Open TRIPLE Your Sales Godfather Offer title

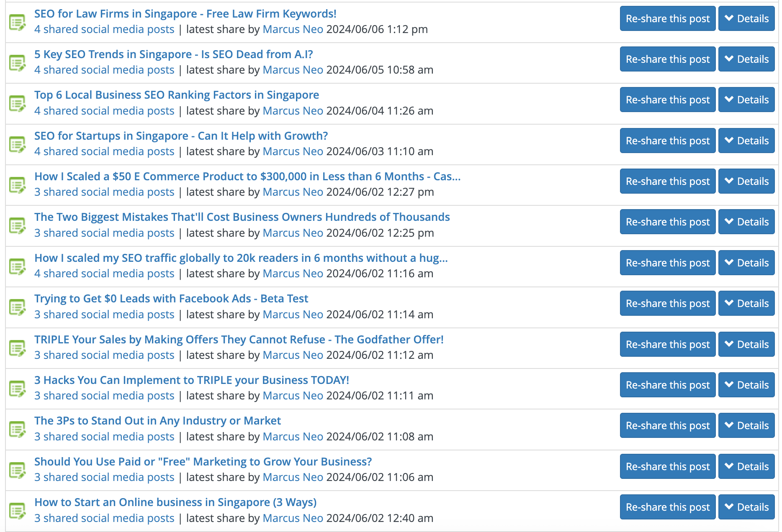pyautogui.click(x=239, y=340)
